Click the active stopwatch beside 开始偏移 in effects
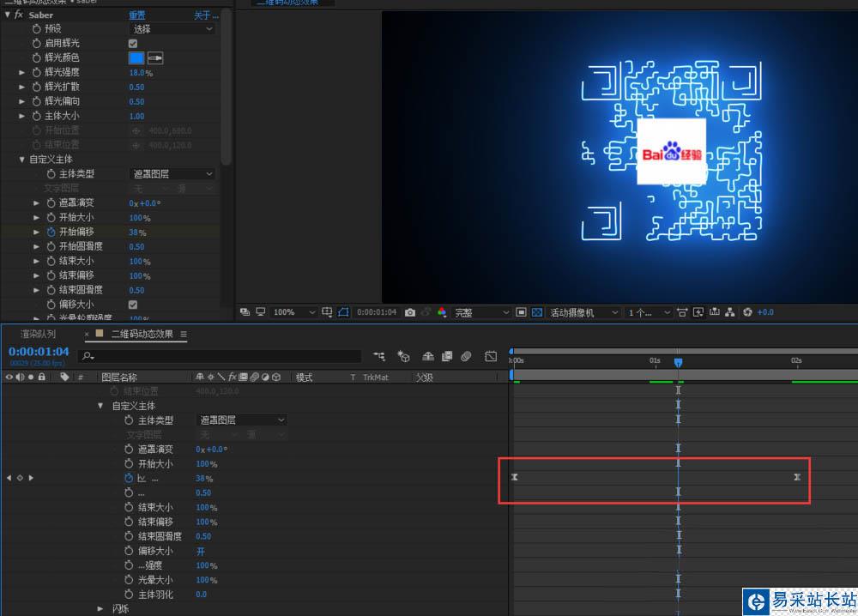Viewport: 858px width, 616px height. click(x=51, y=232)
